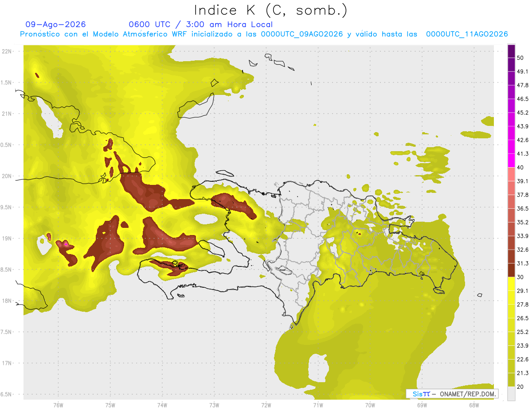Image resolution: width=532 pixels, height=411 pixels.
Task: Click the latitude label '21N'
Action: 8,114
